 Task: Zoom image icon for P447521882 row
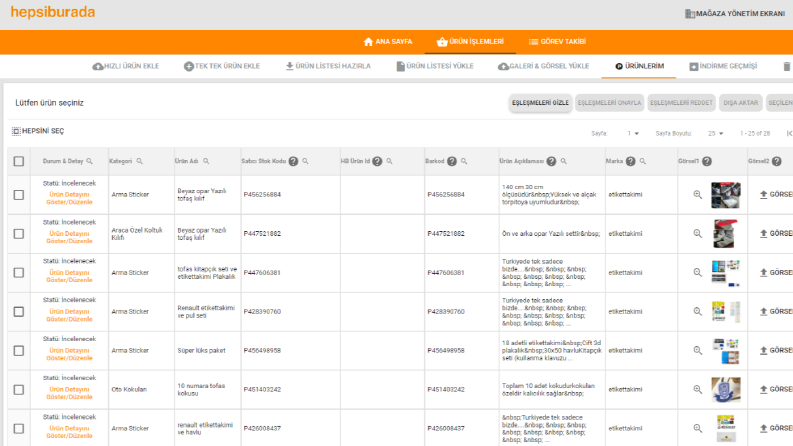coord(697,234)
